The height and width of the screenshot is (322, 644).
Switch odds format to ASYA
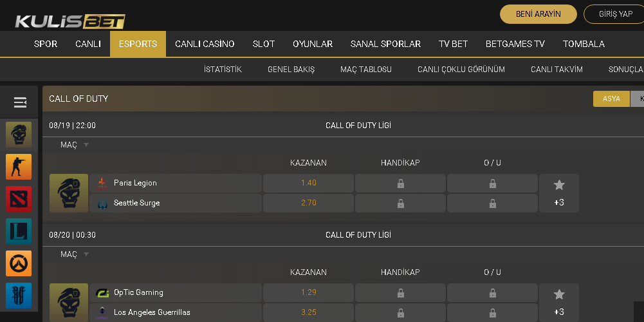(x=611, y=99)
